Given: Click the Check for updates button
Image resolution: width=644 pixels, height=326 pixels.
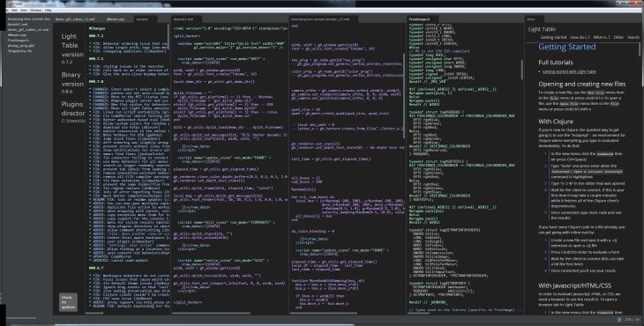Looking at the screenshot, I should coord(68,302).
